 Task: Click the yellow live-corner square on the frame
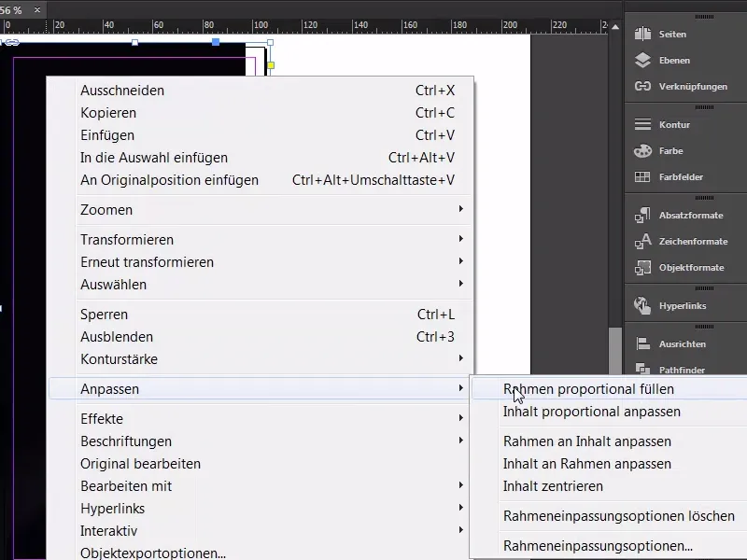pos(271,65)
